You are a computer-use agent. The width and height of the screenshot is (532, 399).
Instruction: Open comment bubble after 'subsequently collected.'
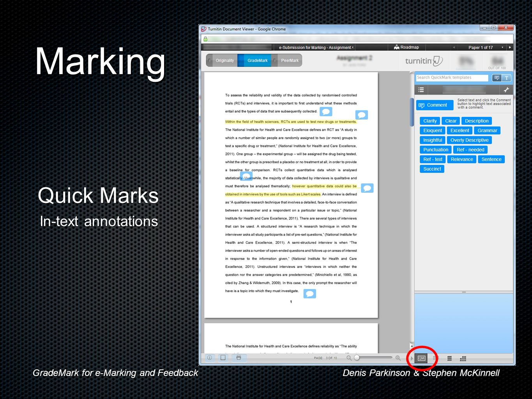coord(326,112)
